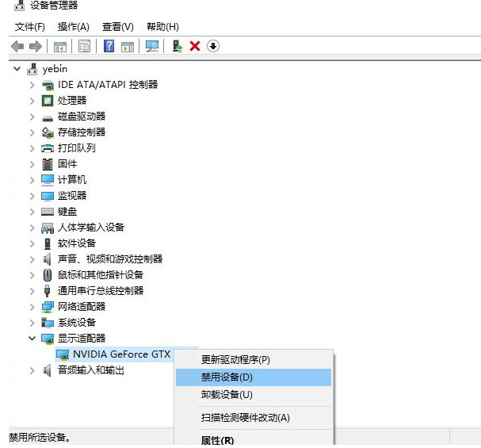Select the 人体学输入设备 tree row label

point(91,228)
